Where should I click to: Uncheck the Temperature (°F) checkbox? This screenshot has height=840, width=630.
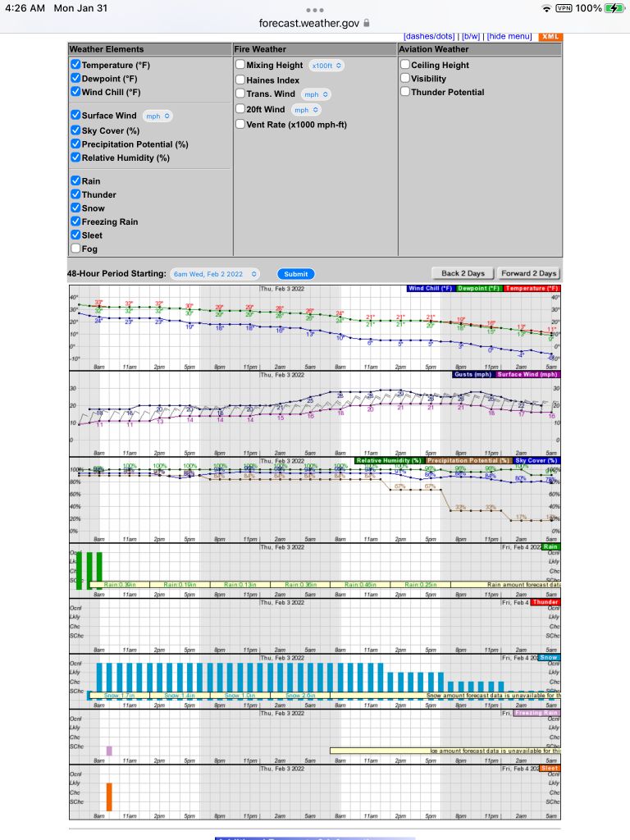click(75, 64)
